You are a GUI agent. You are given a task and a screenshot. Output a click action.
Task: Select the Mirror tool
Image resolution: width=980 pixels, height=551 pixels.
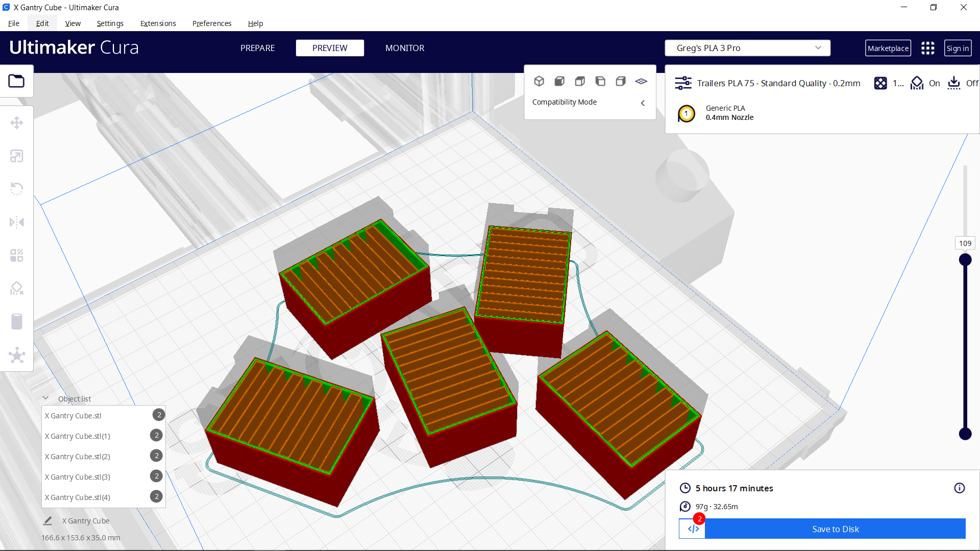click(x=17, y=221)
